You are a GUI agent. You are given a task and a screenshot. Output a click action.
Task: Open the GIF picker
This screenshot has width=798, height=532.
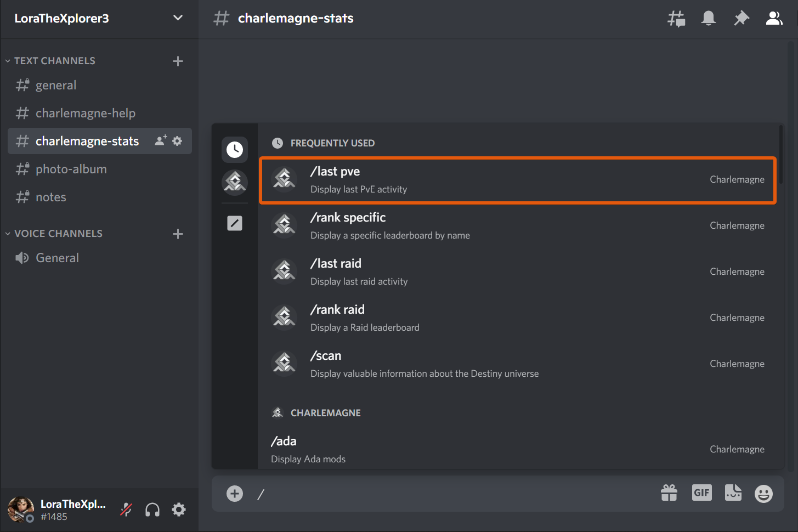pyautogui.click(x=702, y=493)
